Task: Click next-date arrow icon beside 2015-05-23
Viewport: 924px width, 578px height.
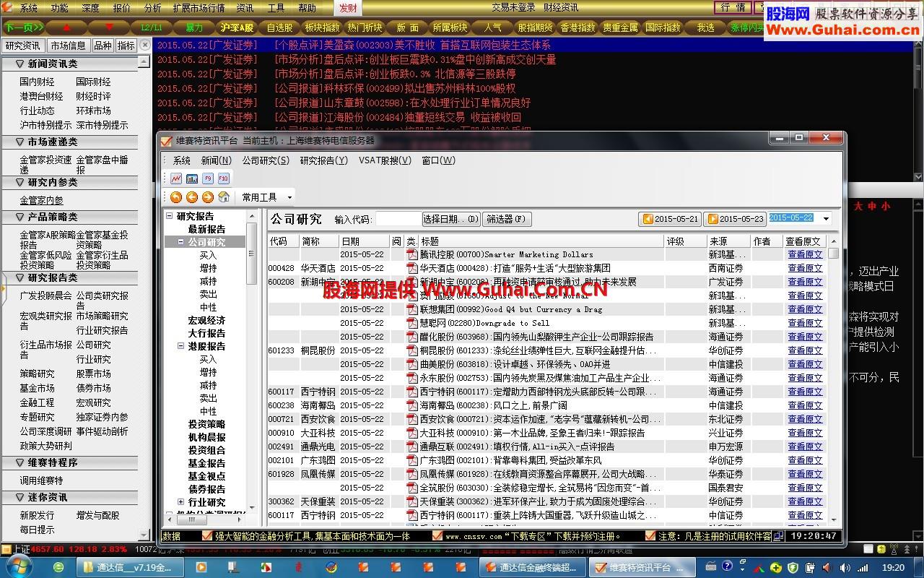Action: tap(712, 219)
